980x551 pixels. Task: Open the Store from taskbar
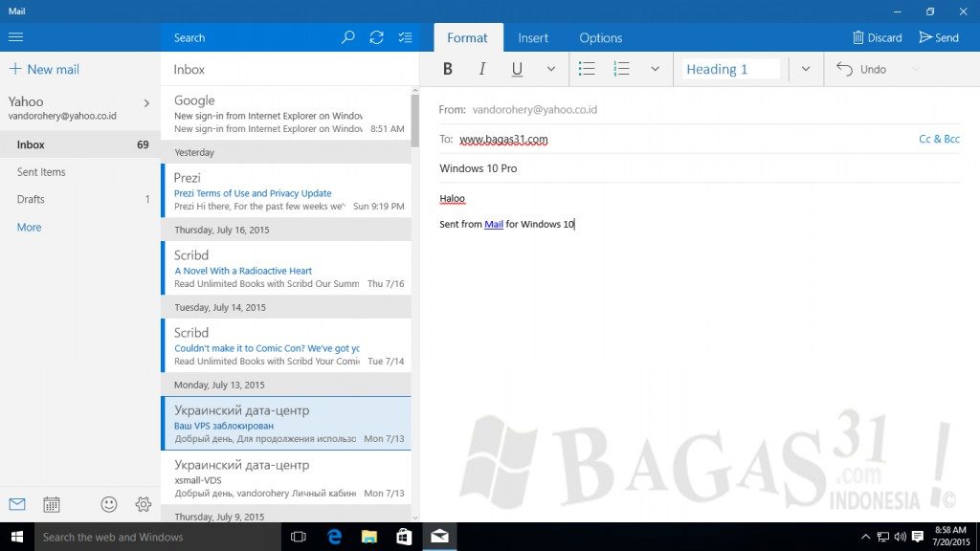(405, 537)
